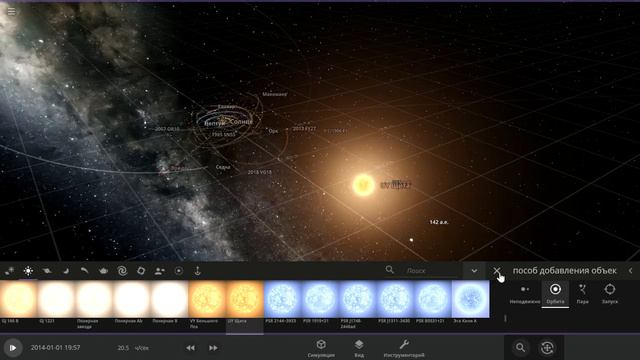Select the comet category icon
The width and height of the screenshot is (640, 360).
84,271
